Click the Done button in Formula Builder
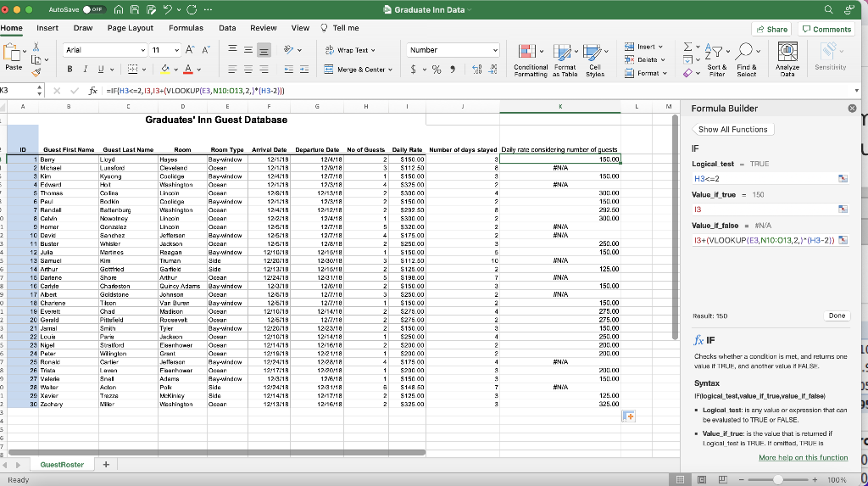 click(837, 316)
